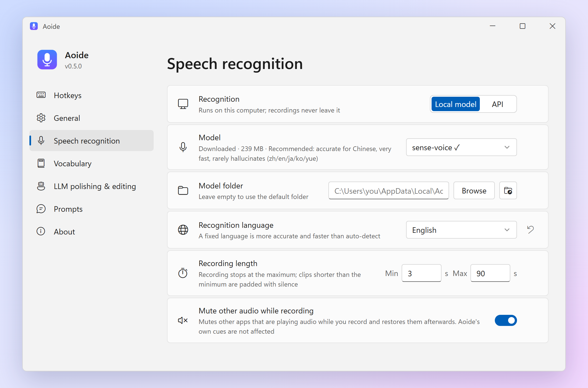Click the 'Recognition language' label
588x388 pixels.
(x=236, y=225)
